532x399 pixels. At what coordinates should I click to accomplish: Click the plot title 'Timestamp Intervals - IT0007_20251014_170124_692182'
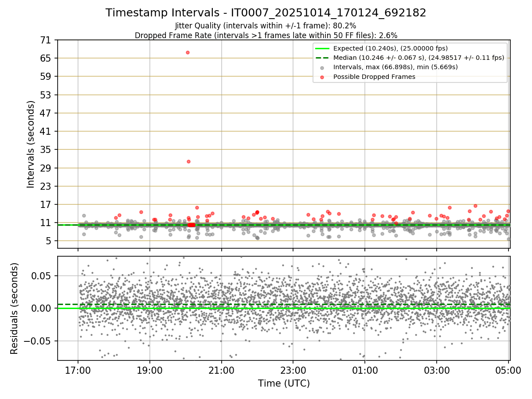click(x=266, y=13)
